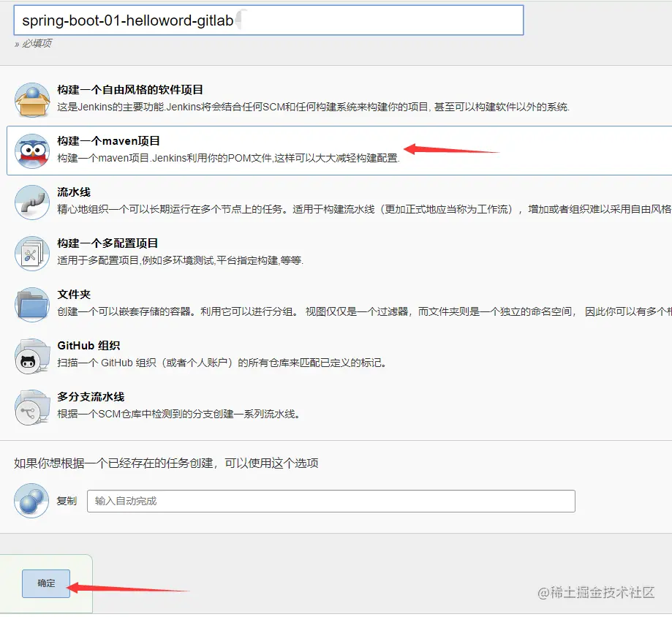Choose 构建一个多配置项目 item type
Screen dimensions: 672x617
tap(107, 243)
